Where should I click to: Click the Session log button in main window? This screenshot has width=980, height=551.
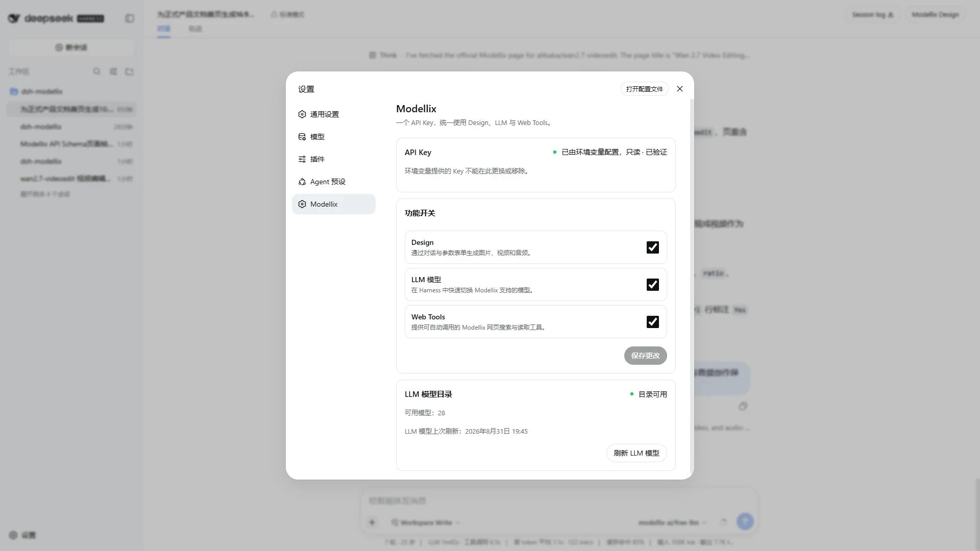click(x=872, y=15)
